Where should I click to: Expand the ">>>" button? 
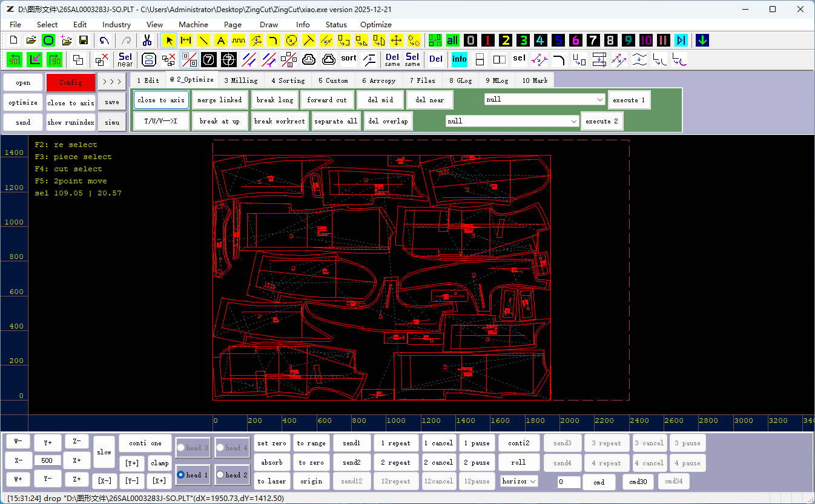112,82
